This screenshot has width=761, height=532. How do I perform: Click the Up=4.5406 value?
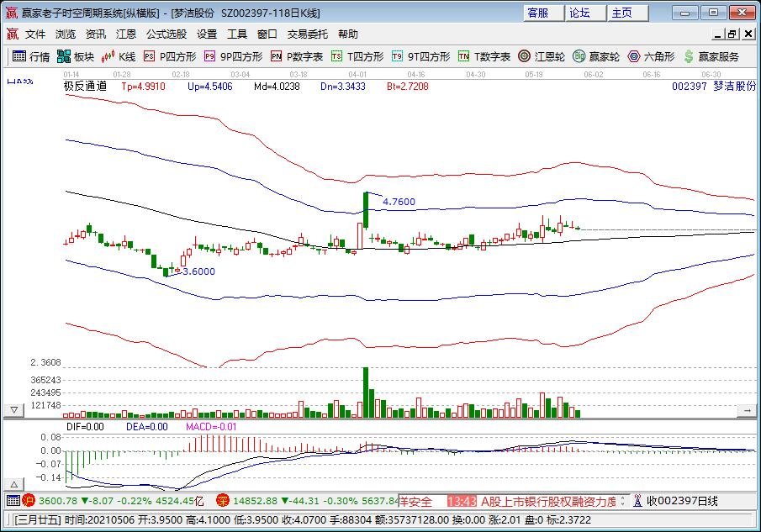210,87
